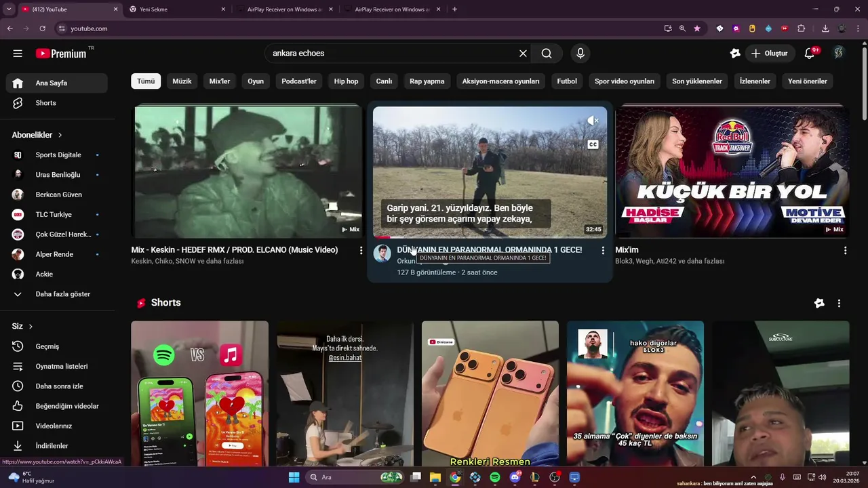868x488 pixels.
Task: Open a new browser tab
Action: (x=454, y=9)
